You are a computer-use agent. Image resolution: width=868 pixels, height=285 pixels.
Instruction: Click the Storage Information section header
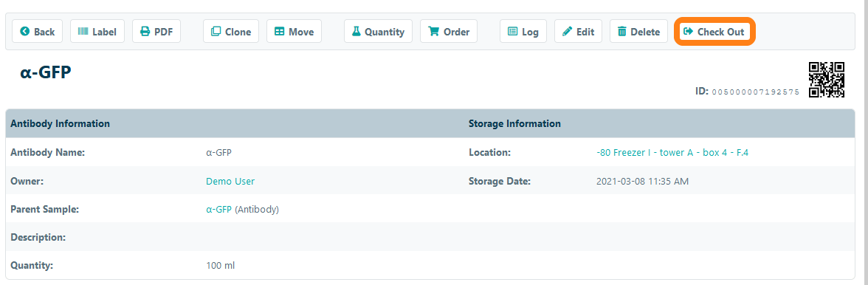(515, 123)
